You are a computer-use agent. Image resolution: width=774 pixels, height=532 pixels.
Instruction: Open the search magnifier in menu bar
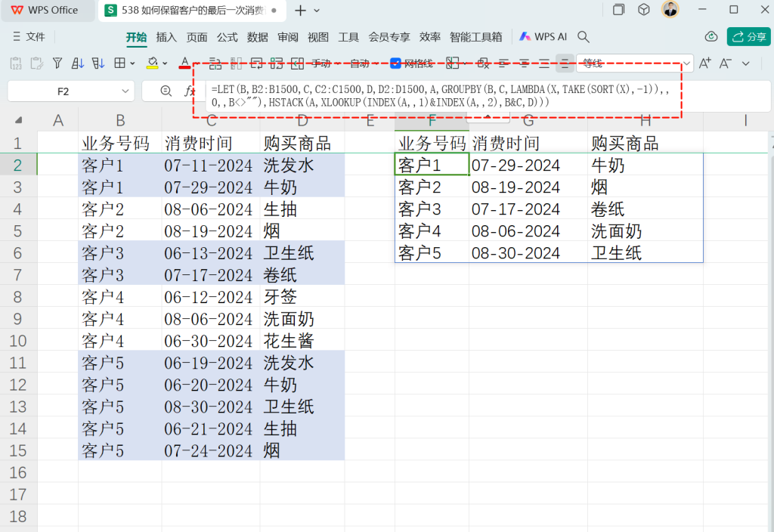[584, 37]
